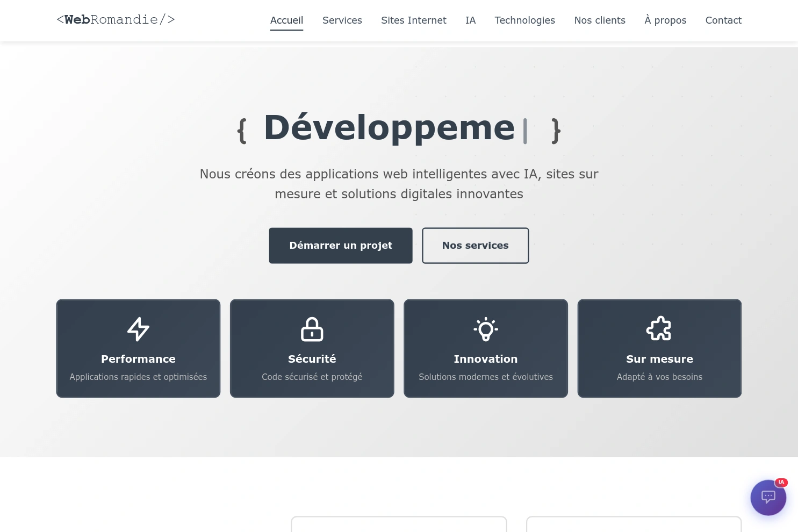Click the WebRomandie logo

tap(116, 19)
